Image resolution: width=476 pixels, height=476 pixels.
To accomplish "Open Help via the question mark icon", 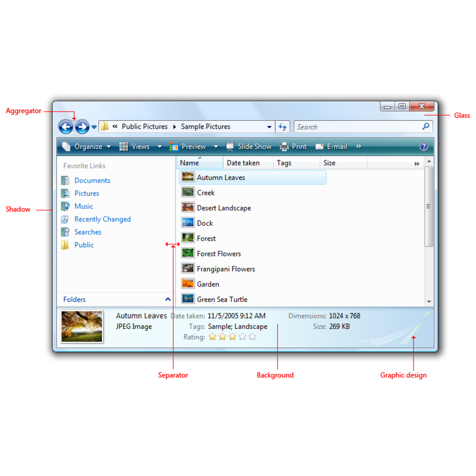I will click(424, 147).
